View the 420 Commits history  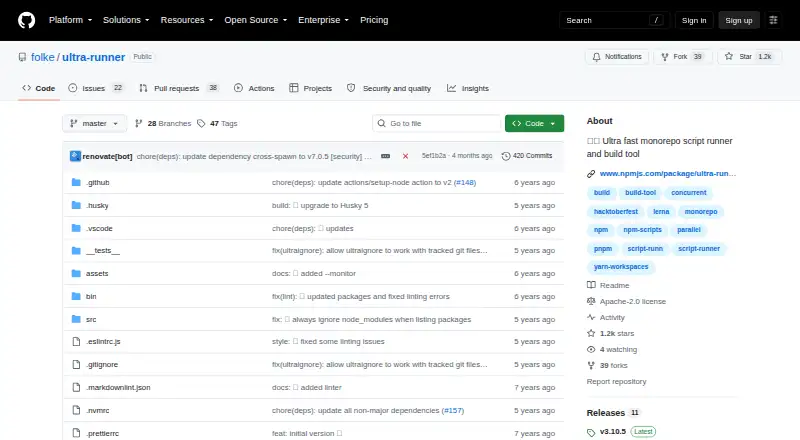tap(527, 156)
